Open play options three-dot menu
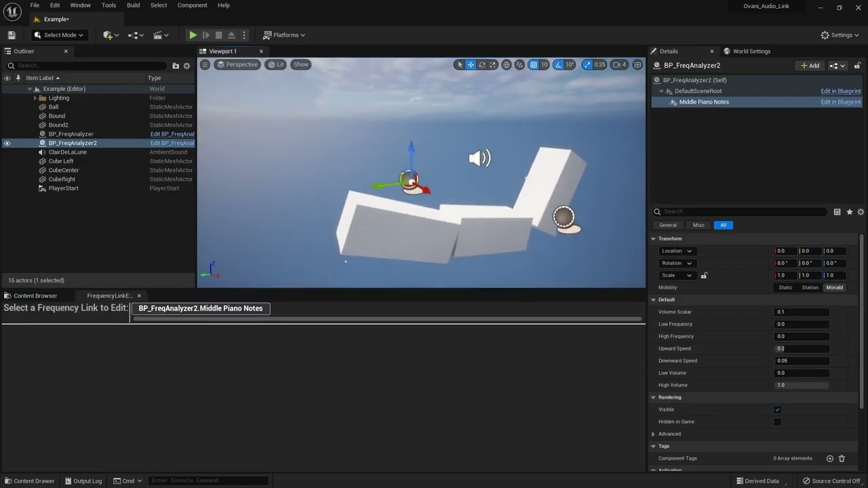 (244, 35)
